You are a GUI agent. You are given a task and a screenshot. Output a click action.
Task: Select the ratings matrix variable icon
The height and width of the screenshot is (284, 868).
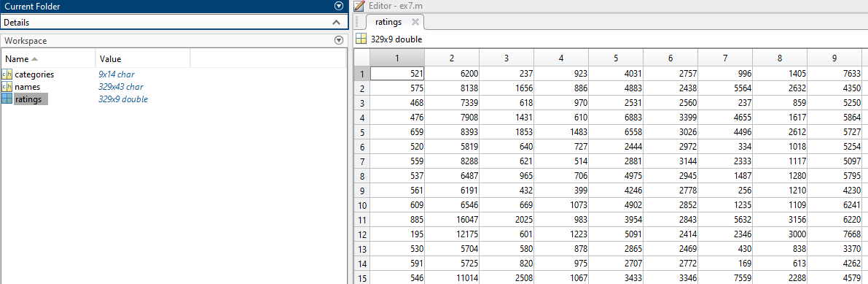click(7, 99)
